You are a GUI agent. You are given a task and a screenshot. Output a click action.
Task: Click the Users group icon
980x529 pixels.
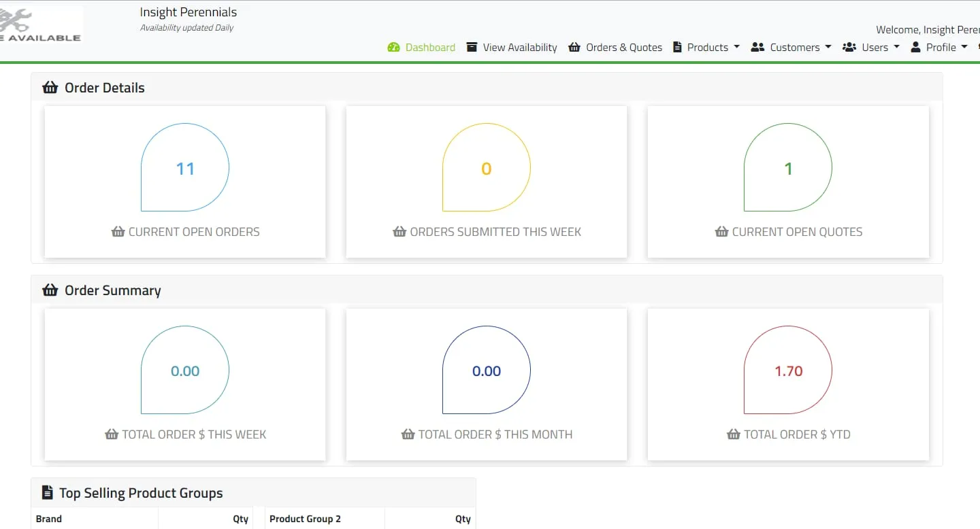(849, 47)
